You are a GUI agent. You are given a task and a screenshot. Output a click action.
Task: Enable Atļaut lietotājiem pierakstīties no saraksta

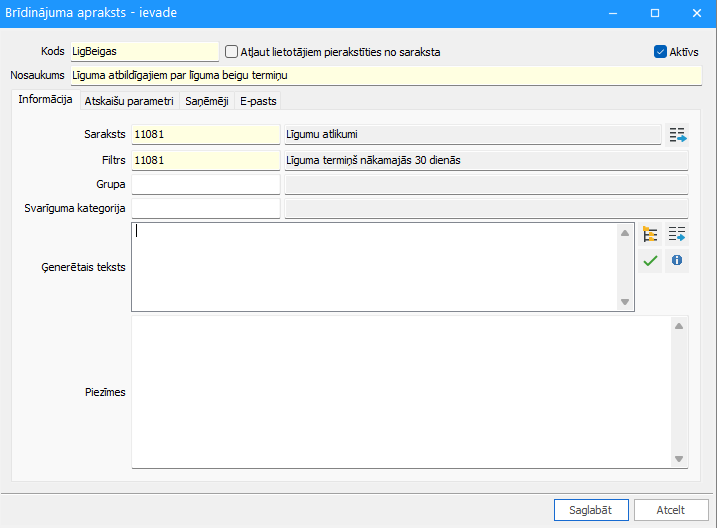[x=231, y=52]
